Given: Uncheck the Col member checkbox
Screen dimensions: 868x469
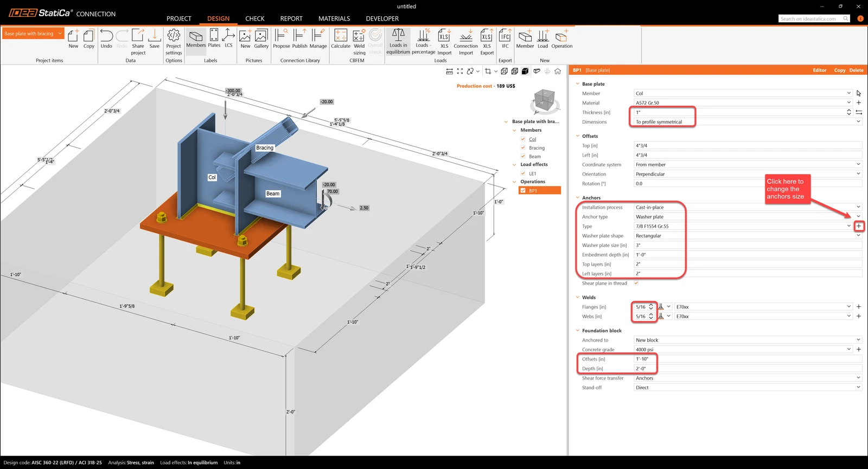Looking at the screenshot, I should 523,139.
